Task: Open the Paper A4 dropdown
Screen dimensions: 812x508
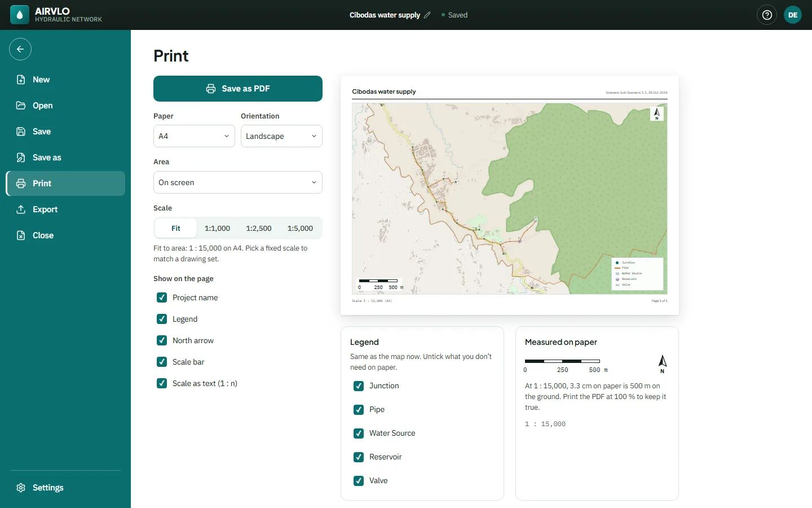Action: tap(194, 136)
